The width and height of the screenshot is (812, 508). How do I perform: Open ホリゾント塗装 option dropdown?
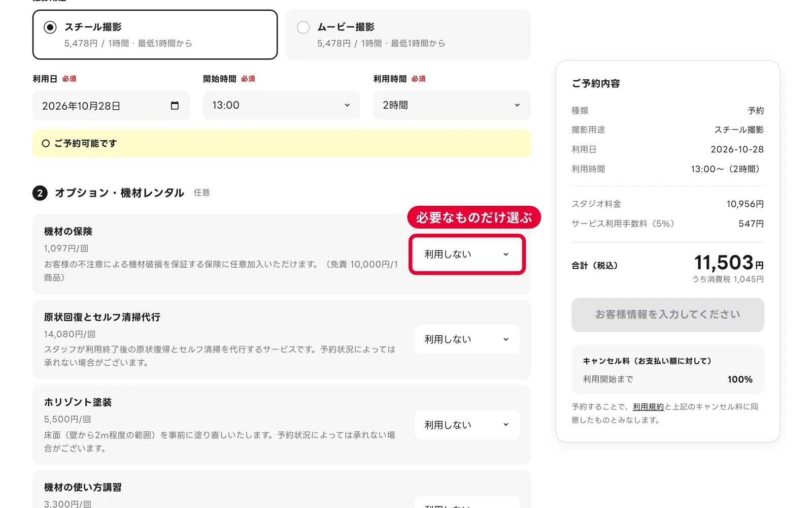pyautogui.click(x=467, y=425)
